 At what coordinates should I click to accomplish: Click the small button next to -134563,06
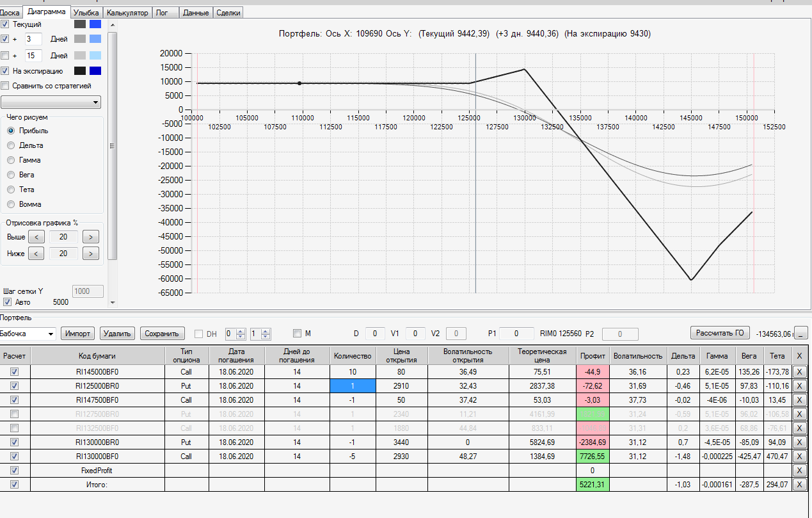click(x=800, y=334)
